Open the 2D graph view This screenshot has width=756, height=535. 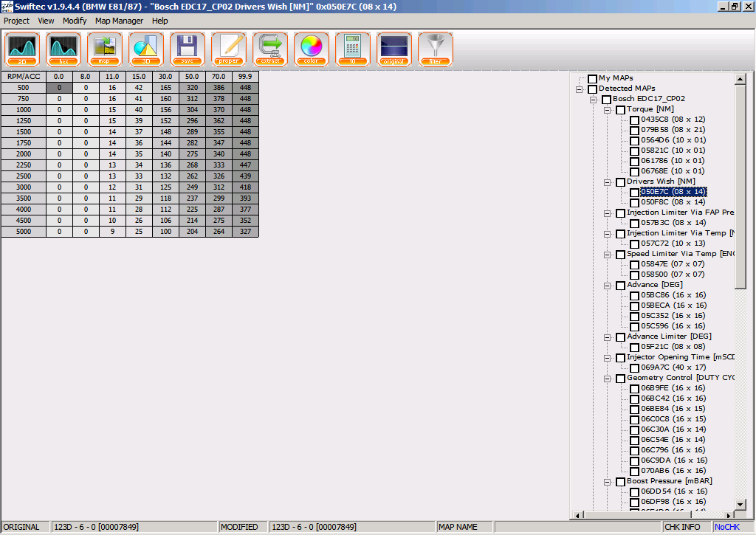22,49
